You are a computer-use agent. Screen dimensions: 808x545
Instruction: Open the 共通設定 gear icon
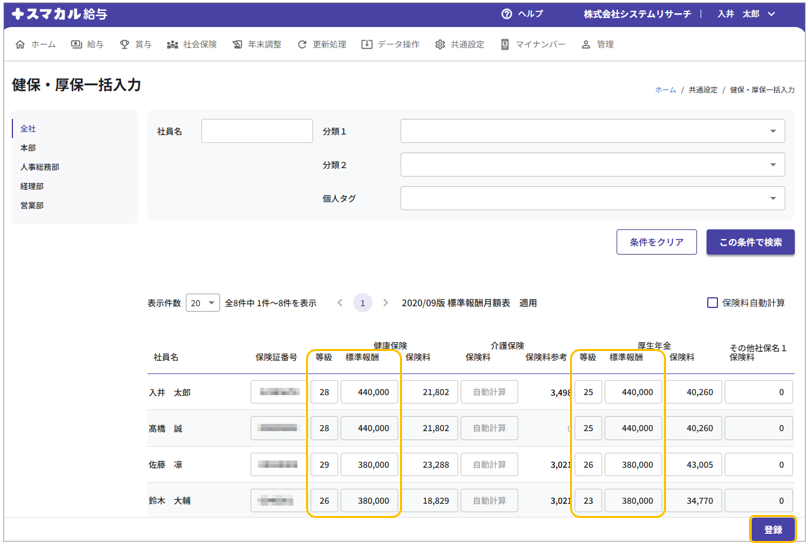(440, 45)
